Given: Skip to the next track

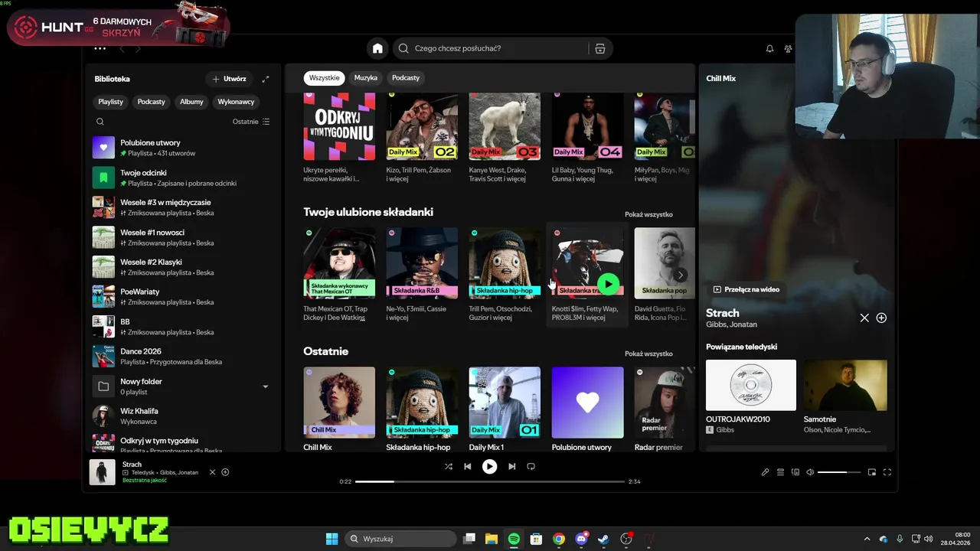Looking at the screenshot, I should pos(511,466).
